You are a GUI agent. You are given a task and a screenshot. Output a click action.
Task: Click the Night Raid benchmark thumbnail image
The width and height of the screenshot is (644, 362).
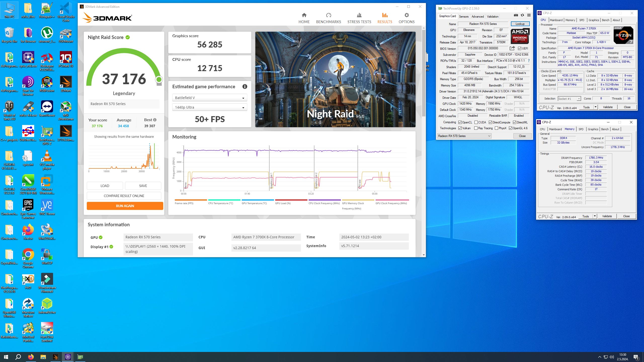(x=335, y=79)
